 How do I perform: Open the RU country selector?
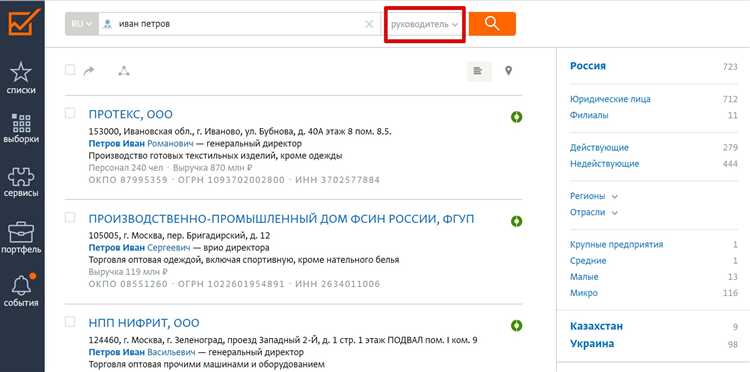[x=82, y=23]
